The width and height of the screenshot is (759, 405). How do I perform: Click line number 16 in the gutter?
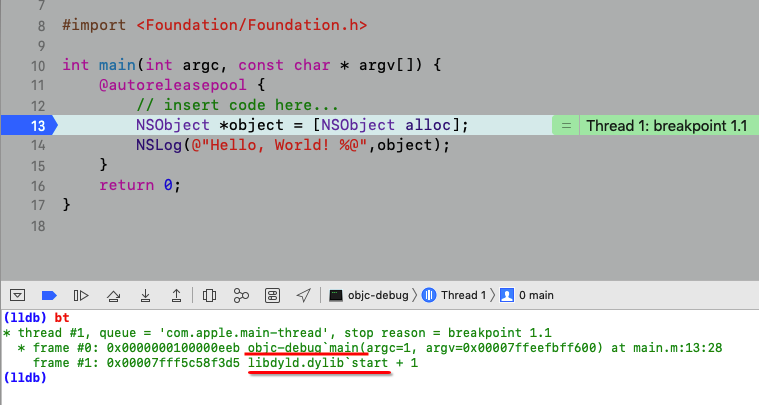tap(38, 185)
